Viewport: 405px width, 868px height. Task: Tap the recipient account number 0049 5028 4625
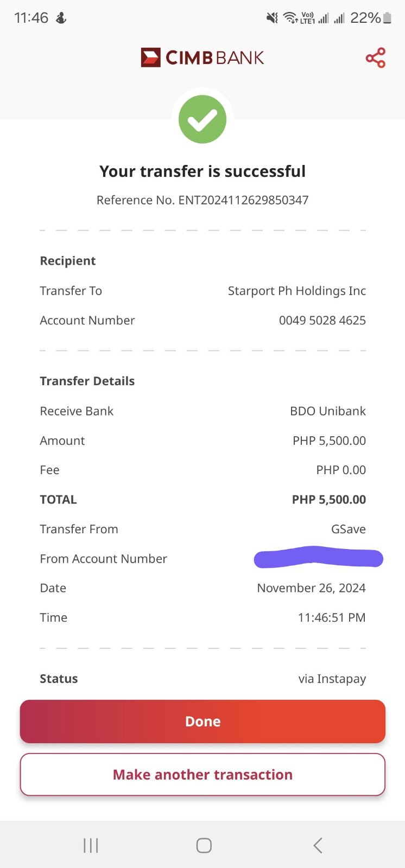tap(322, 321)
